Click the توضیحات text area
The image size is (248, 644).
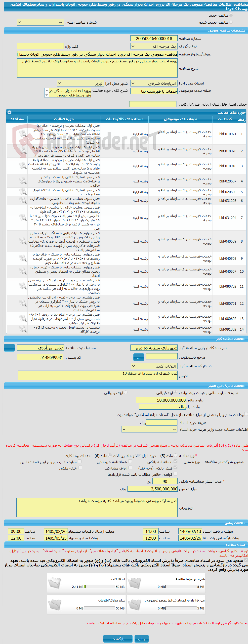click(97, 508)
